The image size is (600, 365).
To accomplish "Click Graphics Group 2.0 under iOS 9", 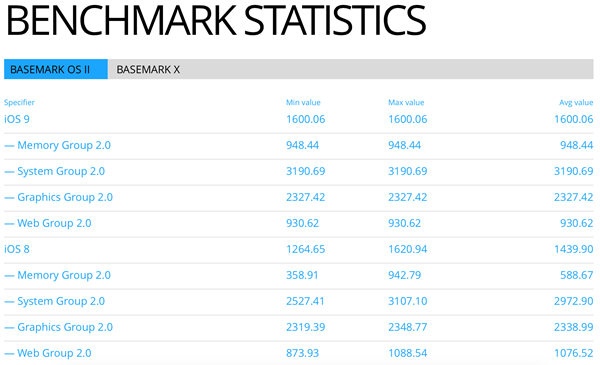I will click(x=65, y=197).
